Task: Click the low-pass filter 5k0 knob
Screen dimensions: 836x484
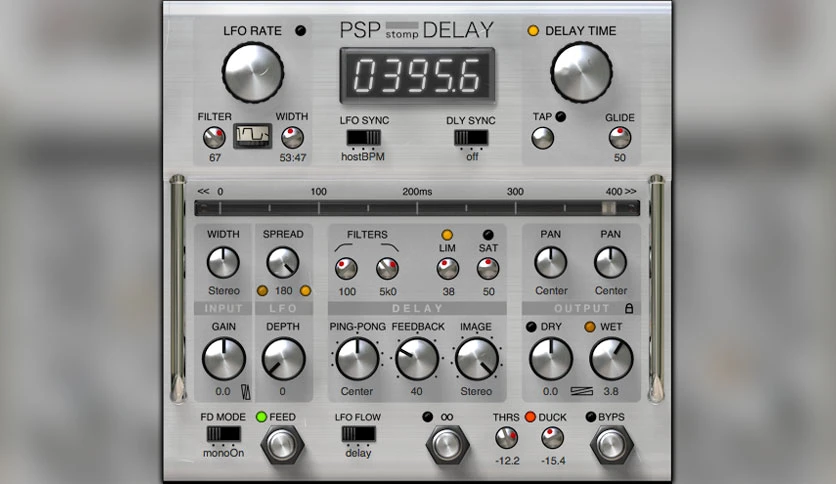Action: pyautogui.click(x=388, y=269)
